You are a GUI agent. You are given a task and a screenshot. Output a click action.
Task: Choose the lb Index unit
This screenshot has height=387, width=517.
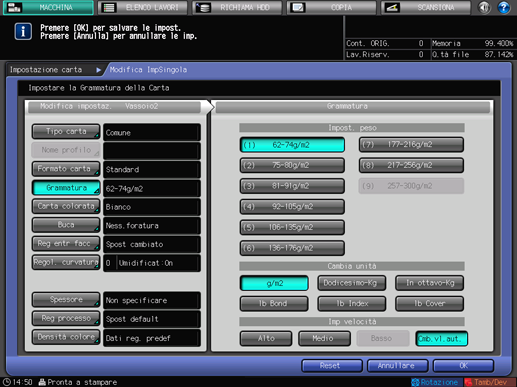coord(352,304)
